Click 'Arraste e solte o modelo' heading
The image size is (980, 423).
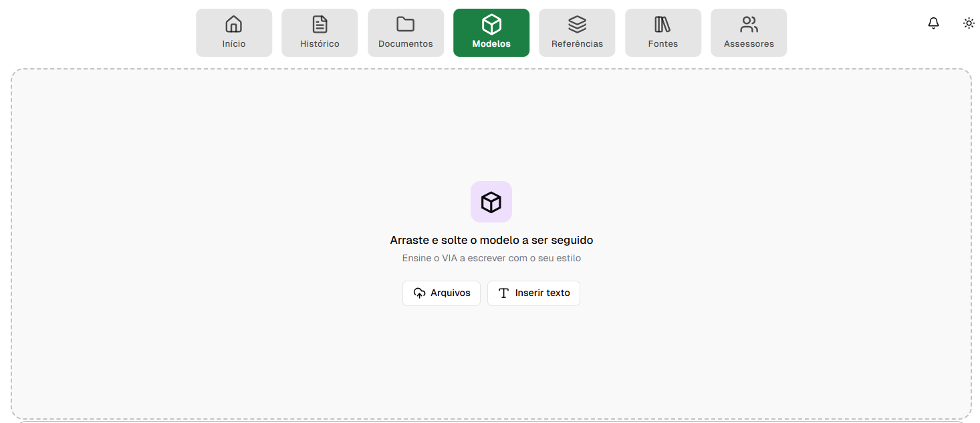(x=491, y=240)
